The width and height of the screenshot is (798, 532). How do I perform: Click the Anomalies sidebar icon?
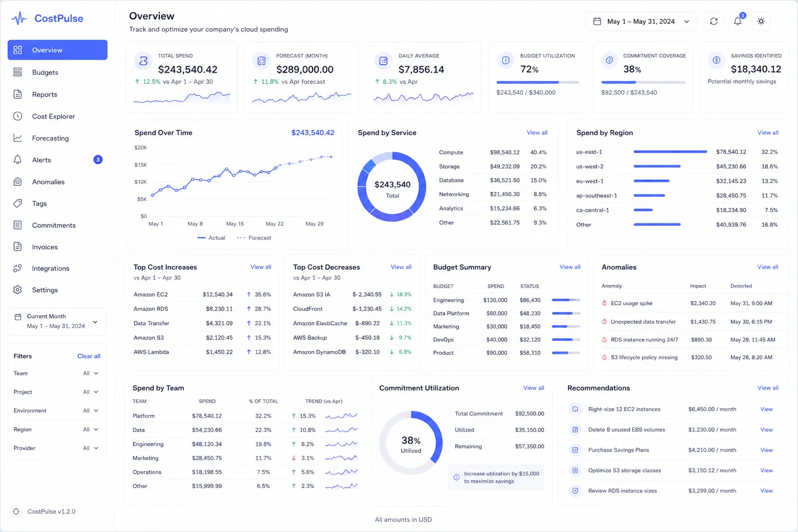tap(18, 181)
